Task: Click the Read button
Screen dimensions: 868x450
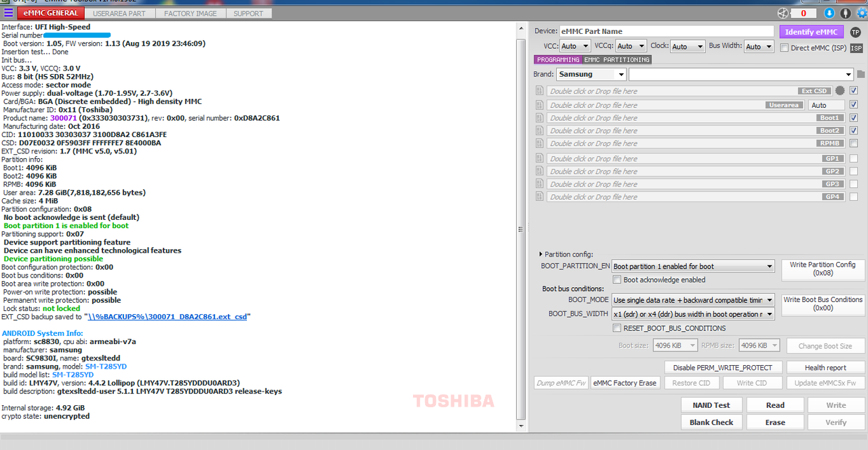Action: point(775,405)
